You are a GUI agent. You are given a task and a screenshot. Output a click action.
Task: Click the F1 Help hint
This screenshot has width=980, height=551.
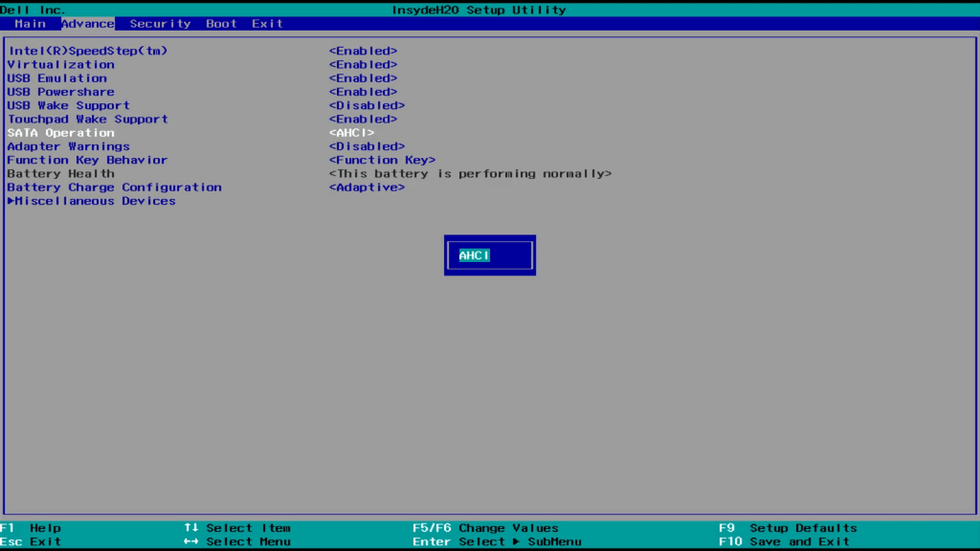coord(31,528)
